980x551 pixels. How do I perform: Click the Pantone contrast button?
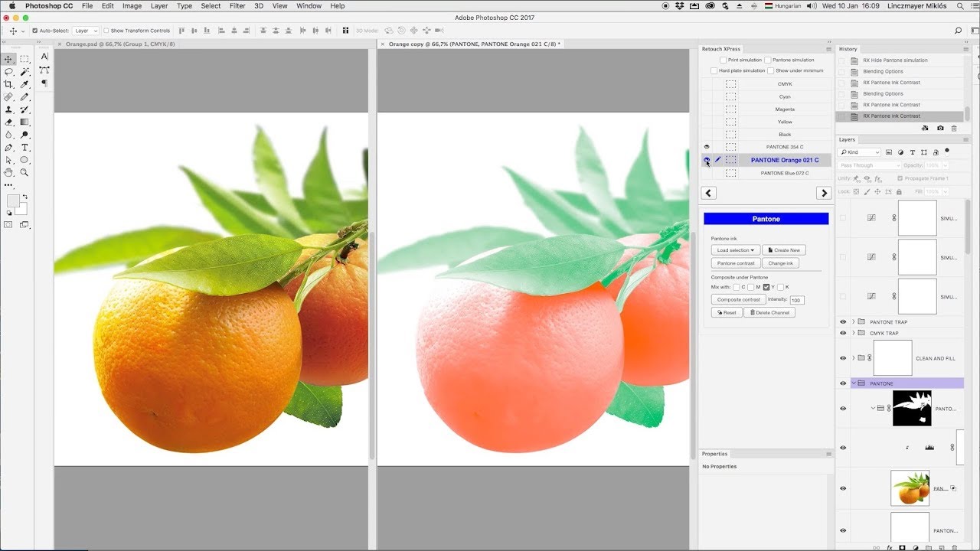[x=735, y=263]
